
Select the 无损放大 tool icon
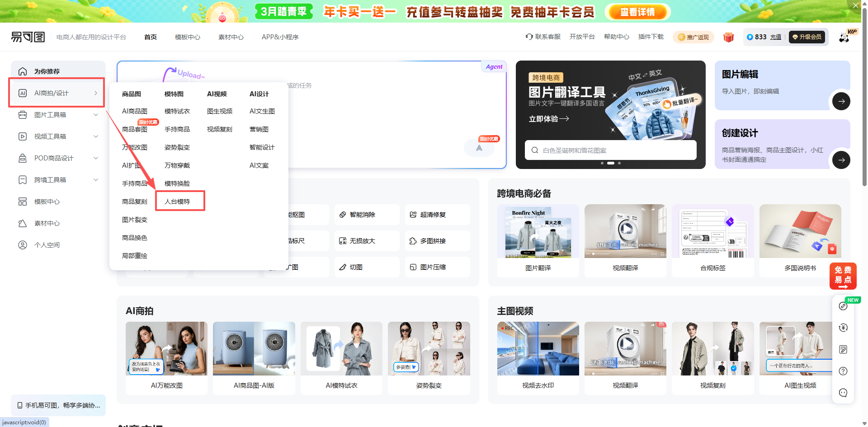344,241
